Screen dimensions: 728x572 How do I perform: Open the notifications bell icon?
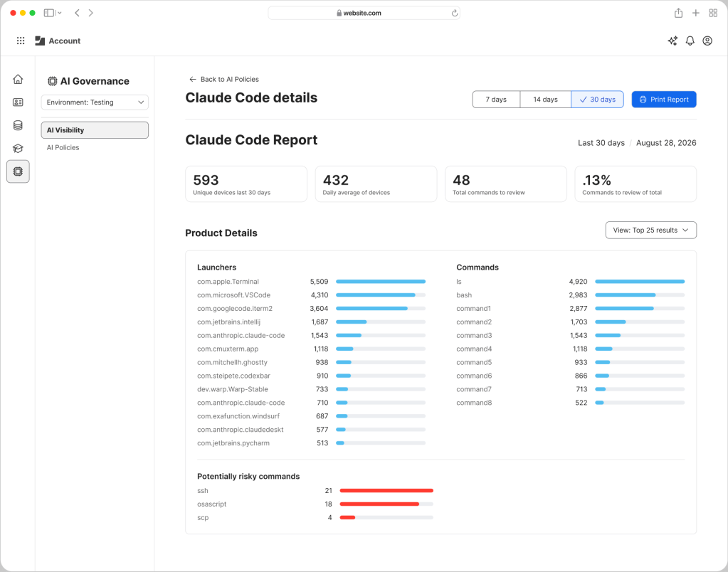(690, 41)
